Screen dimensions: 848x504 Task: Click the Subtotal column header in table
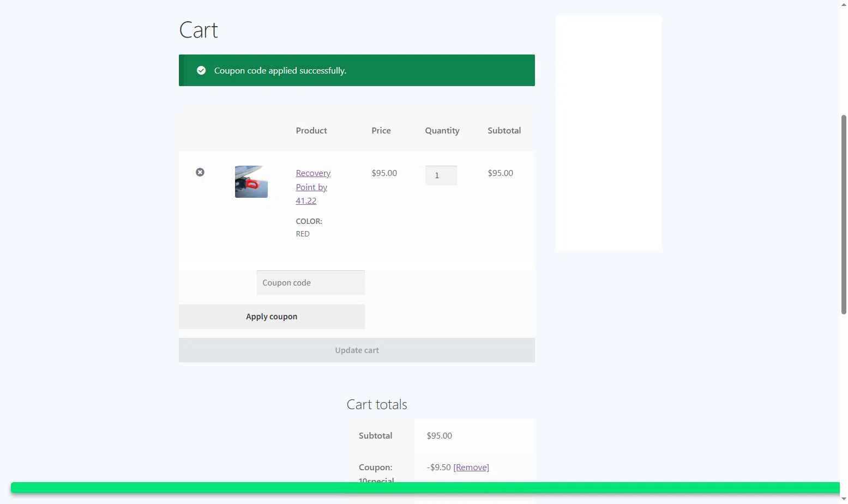504,131
